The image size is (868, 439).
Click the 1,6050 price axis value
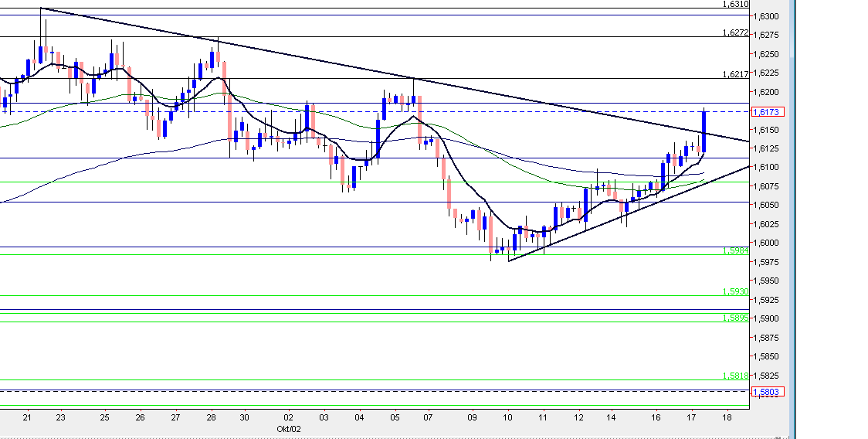(766, 205)
